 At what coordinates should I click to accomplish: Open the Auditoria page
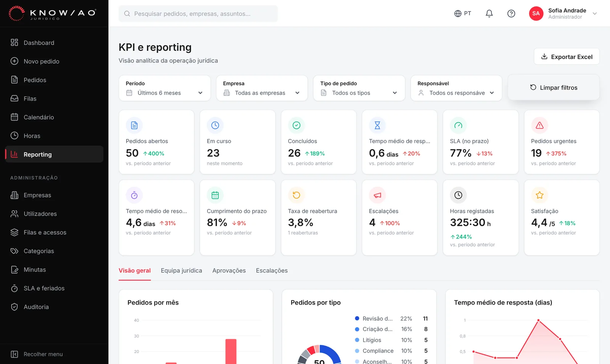tap(54, 307)
